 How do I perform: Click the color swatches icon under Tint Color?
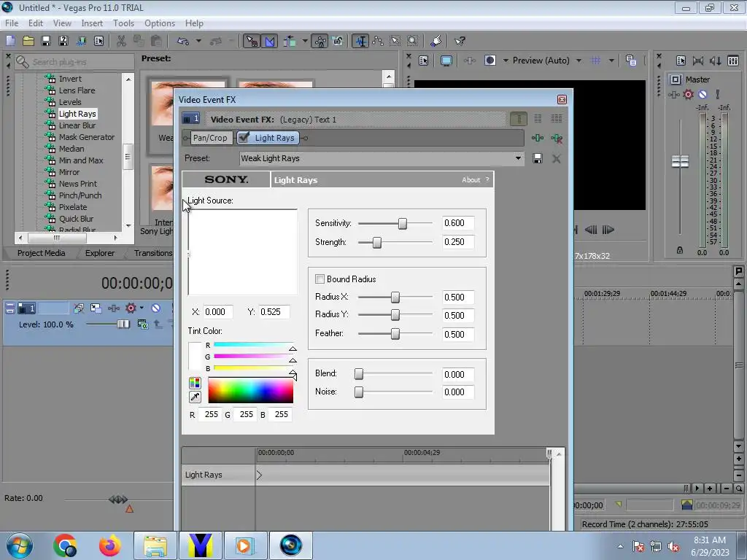click(195, 383)
